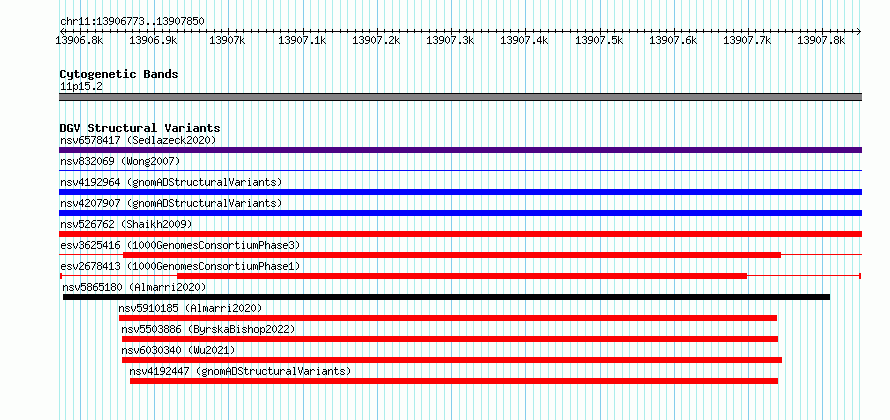This screenshot has width=890, height=420.
Task: Open the nsv6030340 (Wu2021) label
Action: point(178,350)
